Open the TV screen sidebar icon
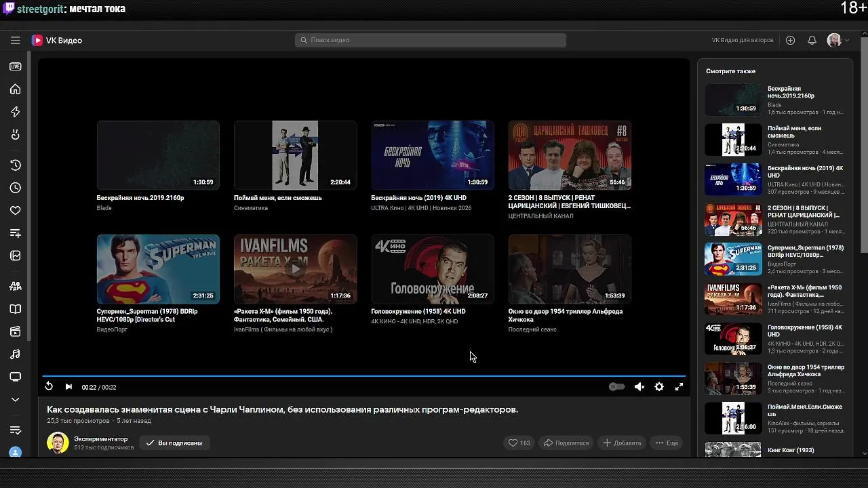This screenshot has width=868, height=488. click(x=15, y=377)
